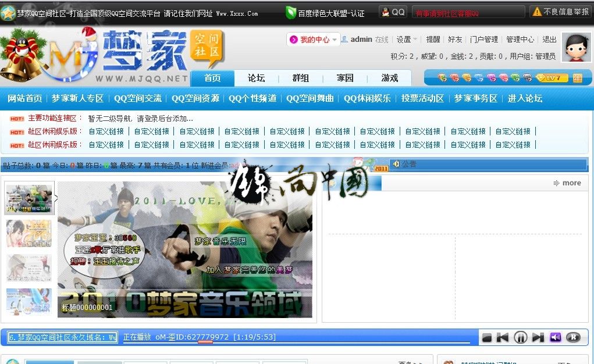Click the LV7 level badge
This screenshot has height=364, width=594.
tap(552, 78)
